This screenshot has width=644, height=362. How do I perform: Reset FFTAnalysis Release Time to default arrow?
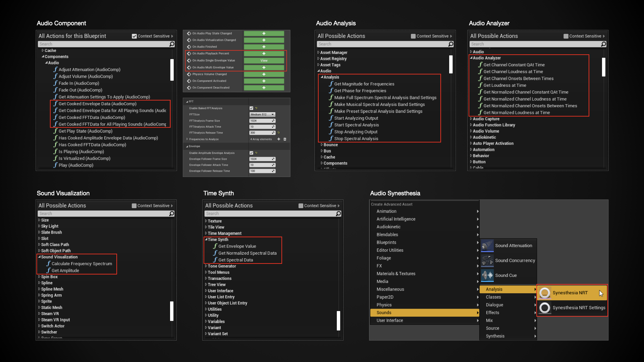[278, 133]
